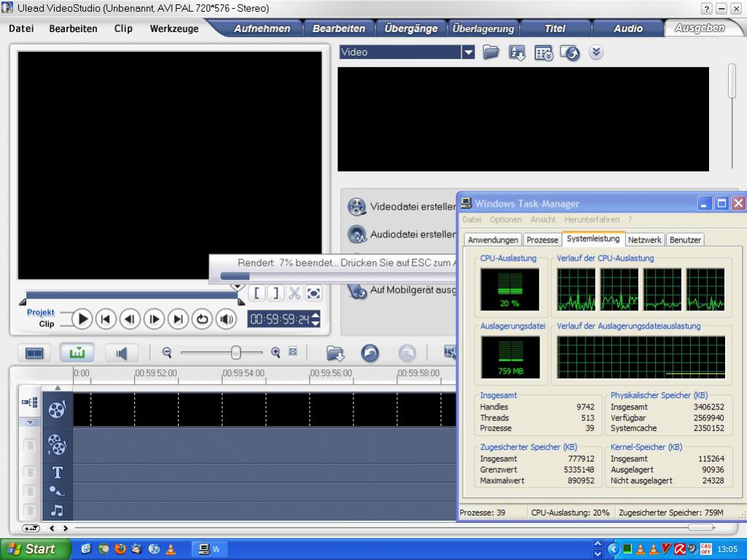The height and width of the screenshot is (560, 747).
Task: Click the play button in the preview
Action: click(83, 319)
